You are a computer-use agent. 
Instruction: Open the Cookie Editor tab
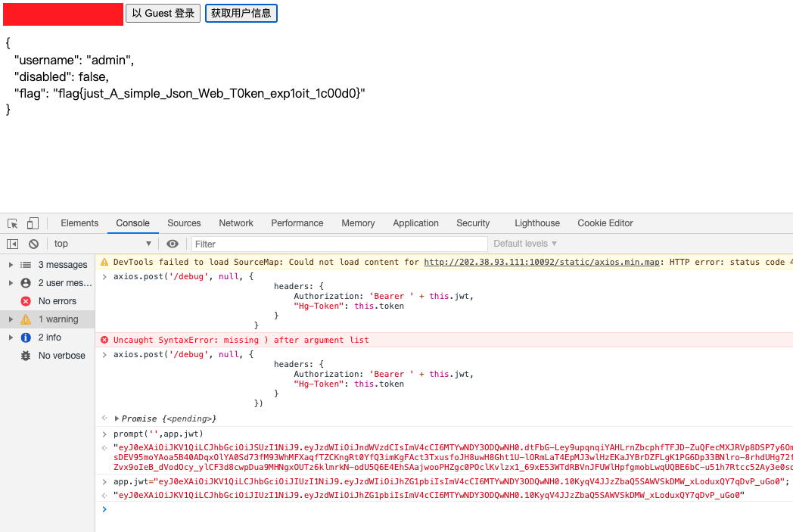tap(605, 223)
